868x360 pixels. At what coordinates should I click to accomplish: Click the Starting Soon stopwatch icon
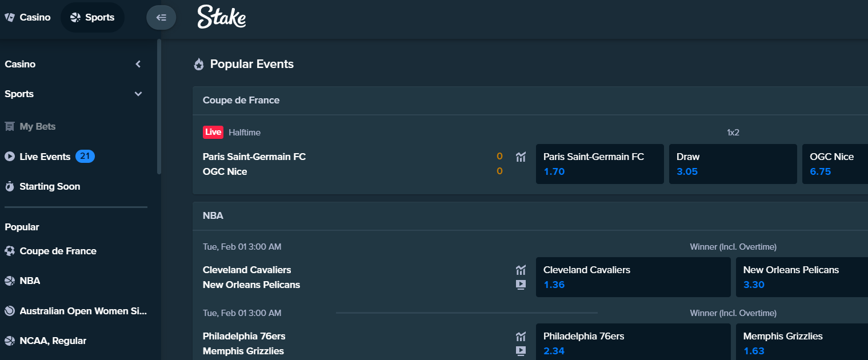tap(10, 186)
